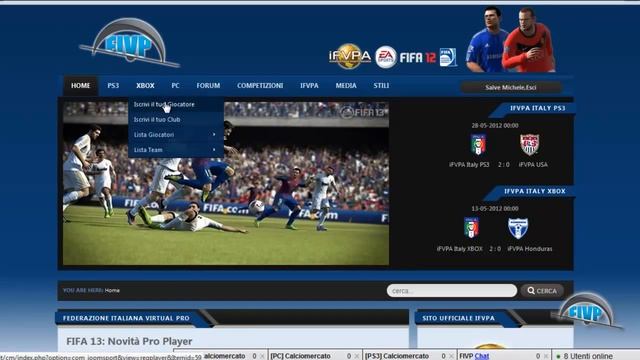Open the iFVPA Honduras team link
This screenshot has width=640, height=360.
[530, 249]
